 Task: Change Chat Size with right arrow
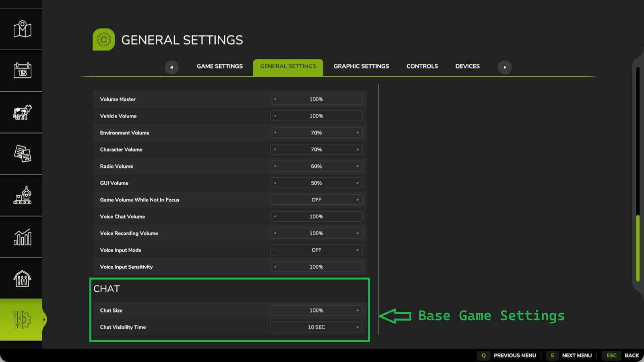[x=357, y=311]
